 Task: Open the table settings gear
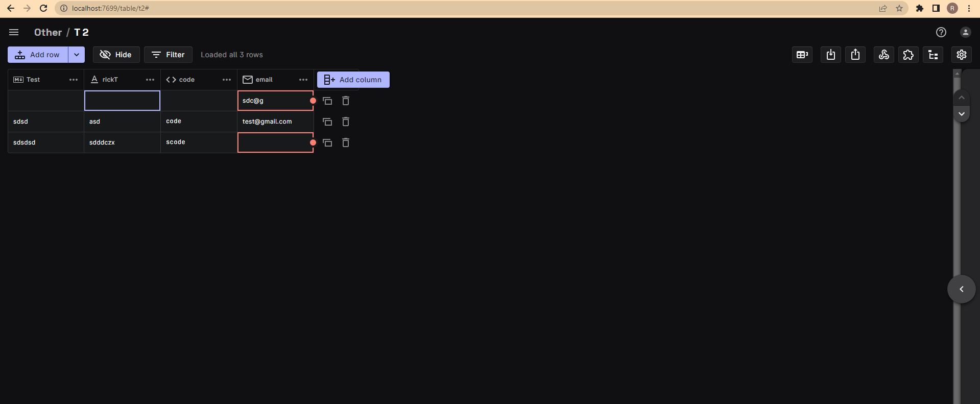[962, 55]
